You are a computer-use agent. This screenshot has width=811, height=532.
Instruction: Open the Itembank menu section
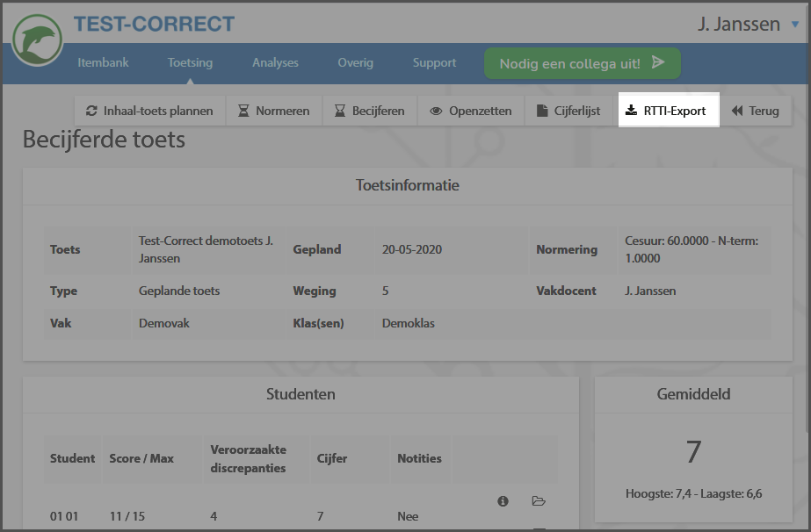point(103,63)
